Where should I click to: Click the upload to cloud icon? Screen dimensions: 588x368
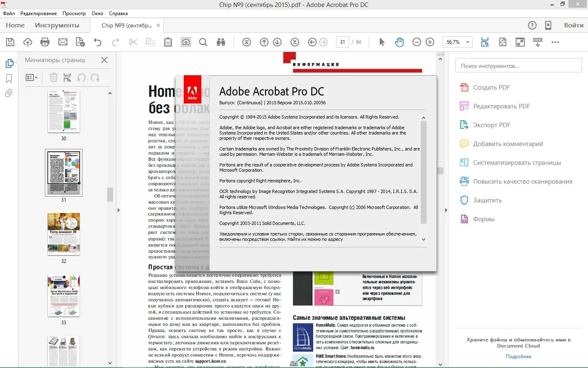pyautogui.click(x=27, y=42)
